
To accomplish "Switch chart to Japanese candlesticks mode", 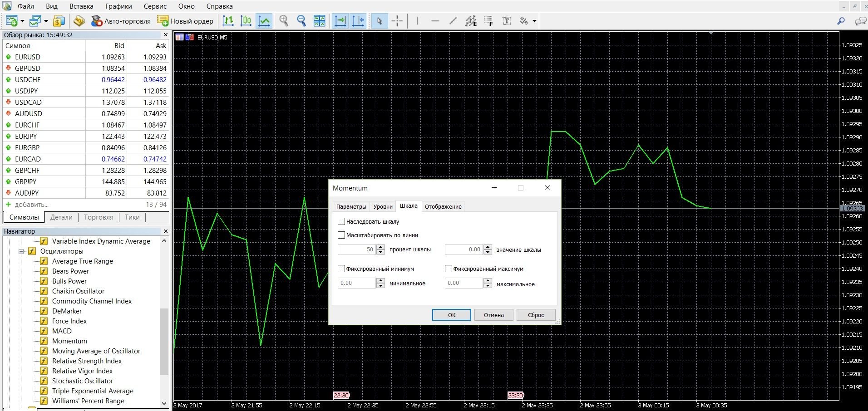I will (x=246, y=21).
